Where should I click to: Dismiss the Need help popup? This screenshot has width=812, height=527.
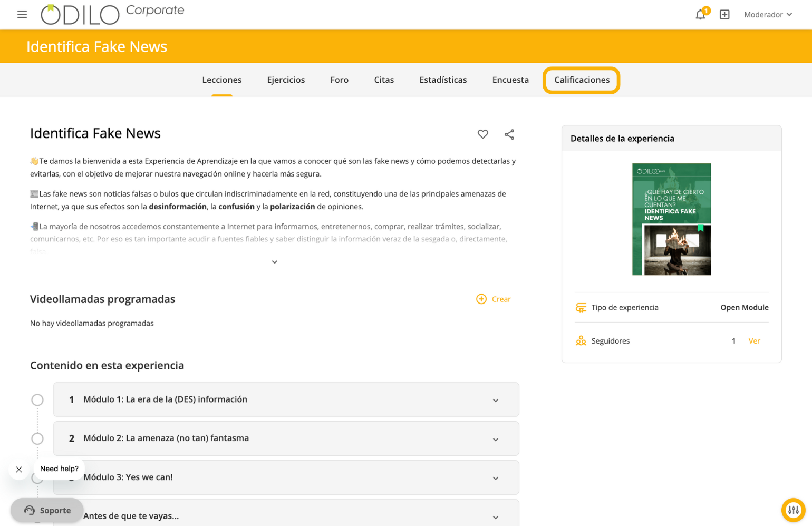19,469
